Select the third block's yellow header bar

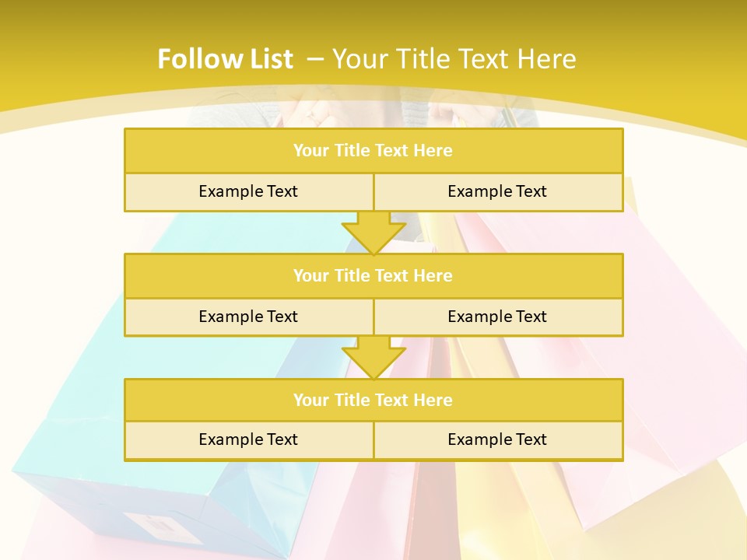(x=373, y=400)
